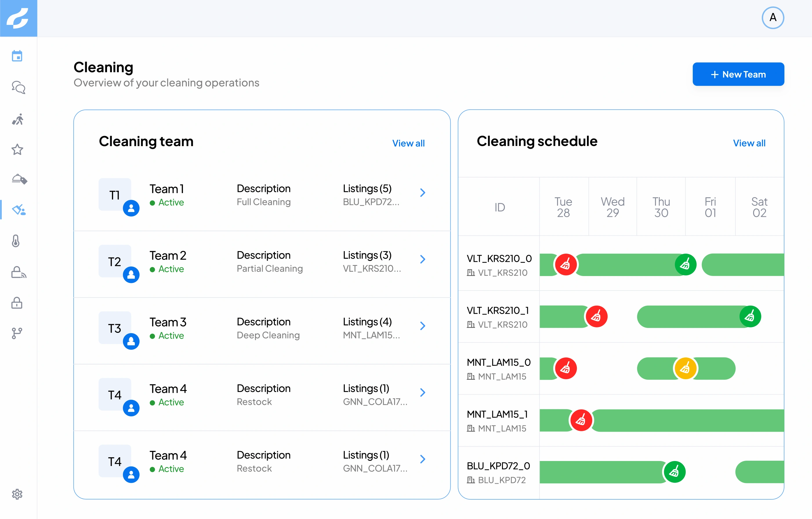This screenshot has height=519, width=812.
Task: Open MNT_LAM15_0 listing ID
Action: click(499, 362)
